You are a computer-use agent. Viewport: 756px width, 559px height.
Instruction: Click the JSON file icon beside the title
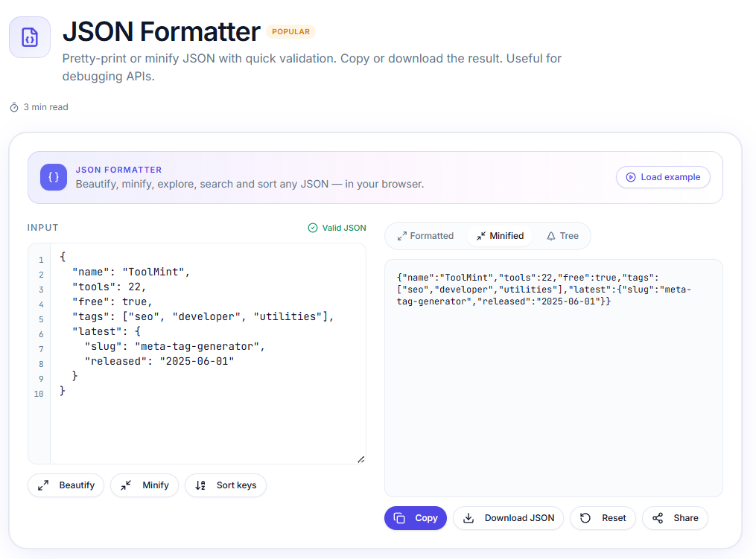tap(30, 37)
